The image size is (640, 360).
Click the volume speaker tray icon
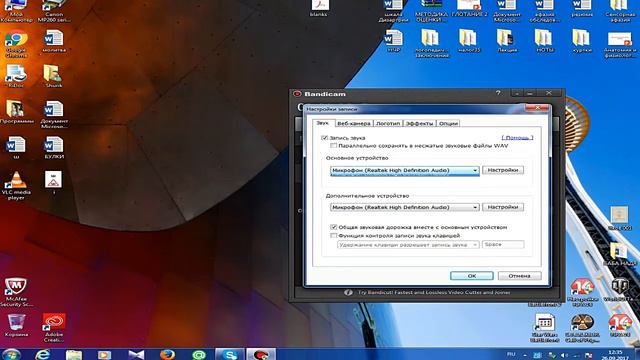(x=564, y=355)
